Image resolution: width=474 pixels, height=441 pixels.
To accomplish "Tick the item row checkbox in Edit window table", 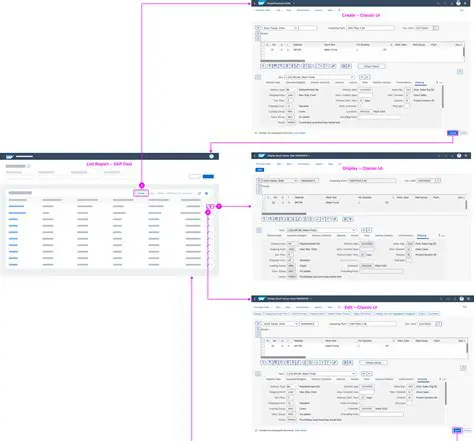I will [263, 346].
